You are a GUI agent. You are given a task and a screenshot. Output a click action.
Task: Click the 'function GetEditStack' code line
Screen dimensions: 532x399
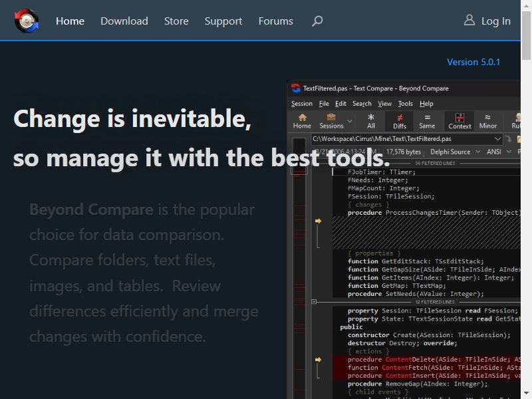pyautogui.click(x=416, y=261)
